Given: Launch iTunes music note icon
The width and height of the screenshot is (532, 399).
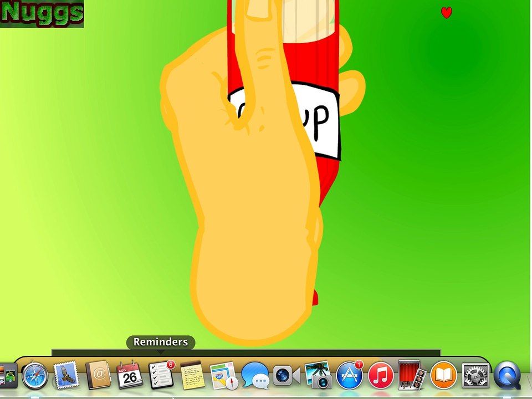Looking at the screenshot, I should (x=381, y=376).
